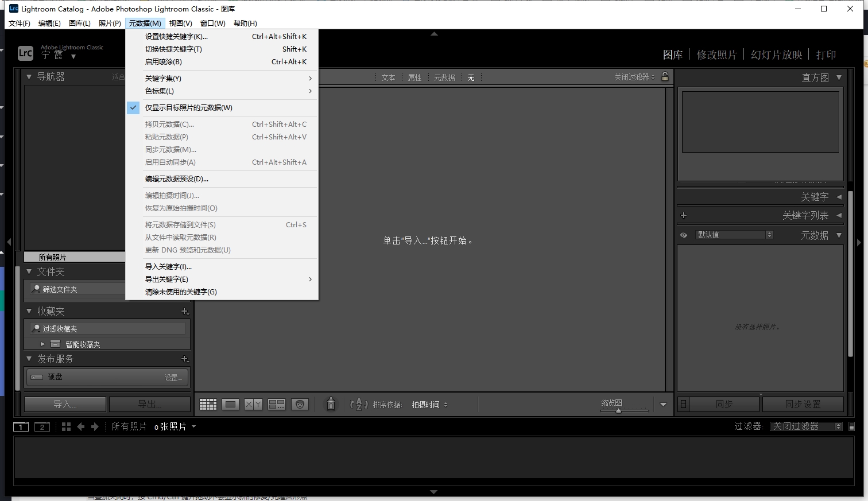Click the 同步设置 button
Screen dimensions: 868x501
coord(803,404)
